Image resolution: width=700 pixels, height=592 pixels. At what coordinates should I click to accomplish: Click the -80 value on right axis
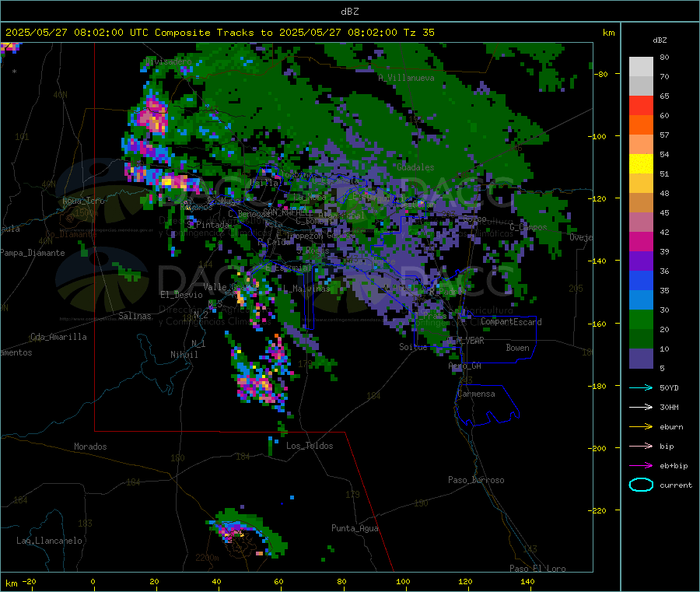pos(601,74)
